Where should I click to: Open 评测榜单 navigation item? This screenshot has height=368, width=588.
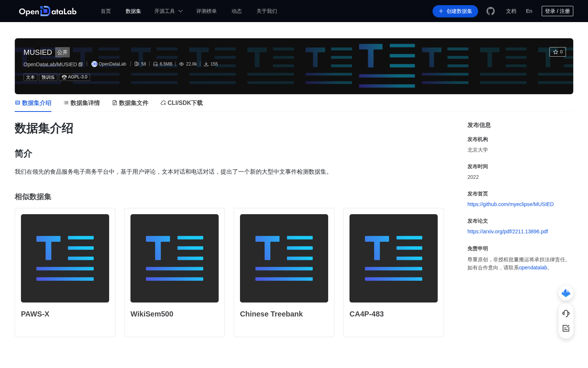coord(207,11)
